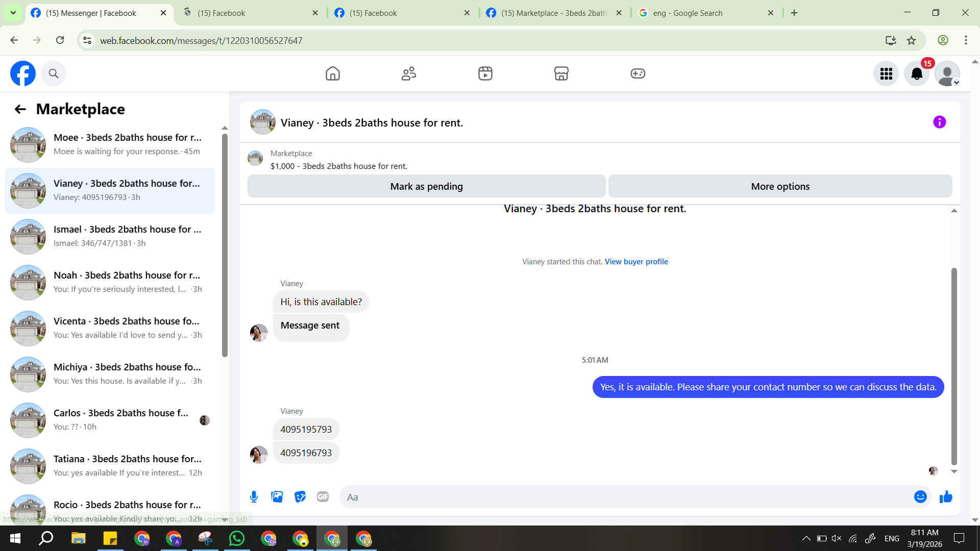
Task: Open the emoji picker in message box
Action: click(x=920, y=497)
